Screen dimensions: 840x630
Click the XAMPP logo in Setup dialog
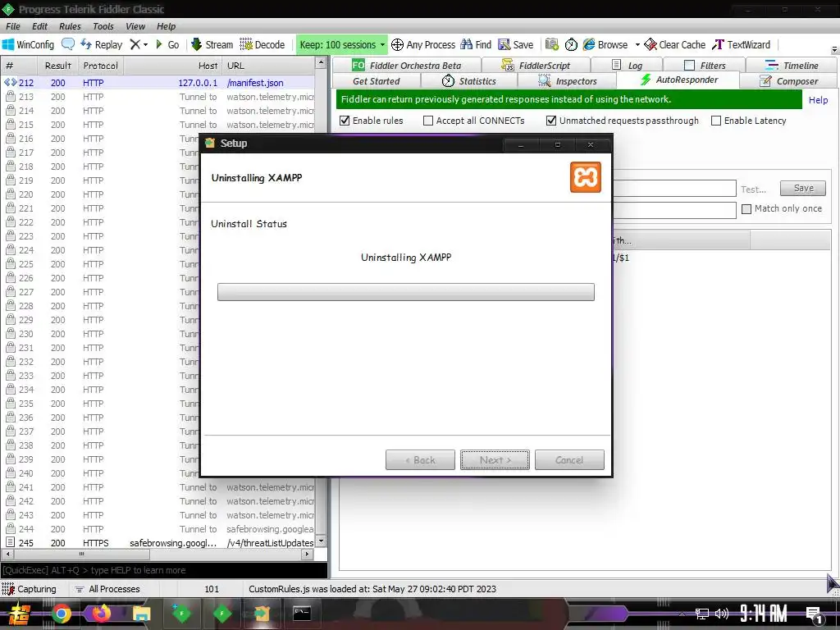[586, 177]
